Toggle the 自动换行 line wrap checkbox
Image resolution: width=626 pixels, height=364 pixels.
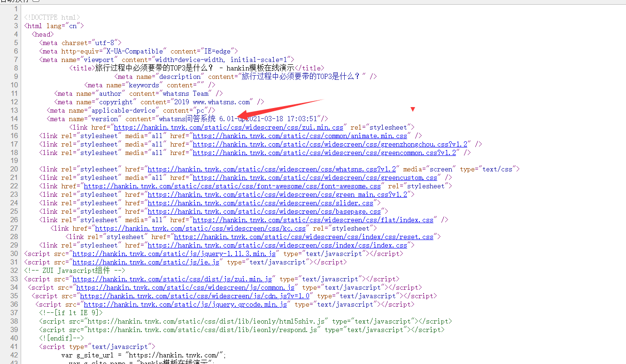click(x=36, y=1)
